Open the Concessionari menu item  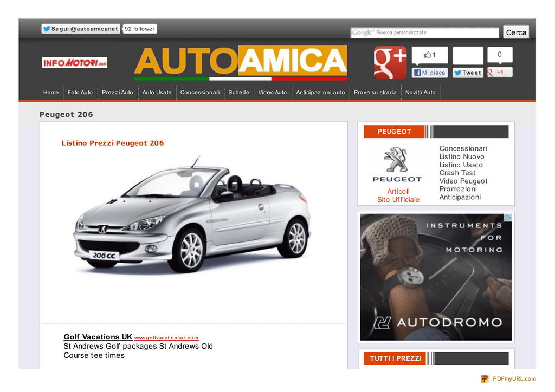(x=200, y=92)
